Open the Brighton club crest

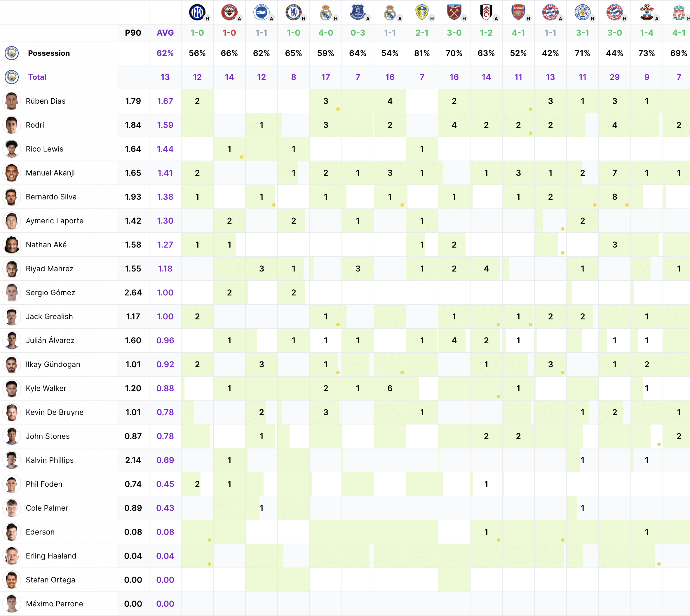click(x=261, y=12)
